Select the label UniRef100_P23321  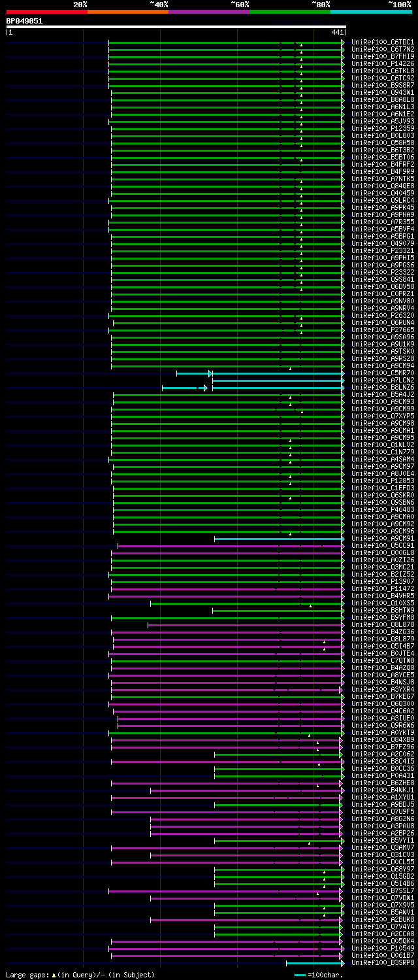pos(383,251)
